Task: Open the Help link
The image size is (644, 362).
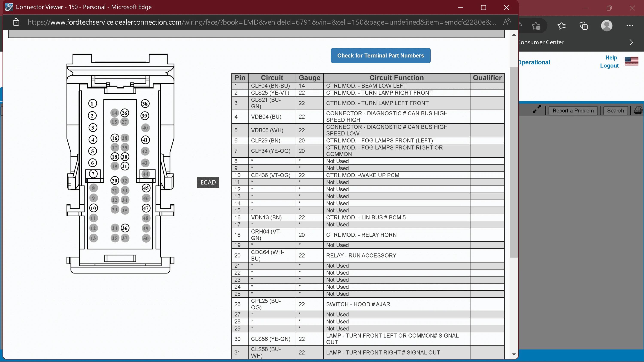Action: click(611, 58)
